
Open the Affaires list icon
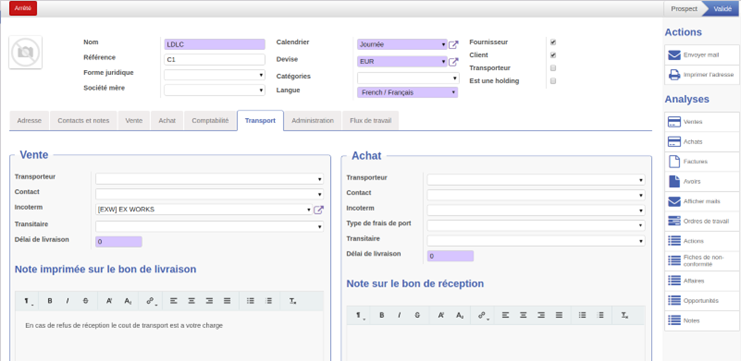click(674, 280)
